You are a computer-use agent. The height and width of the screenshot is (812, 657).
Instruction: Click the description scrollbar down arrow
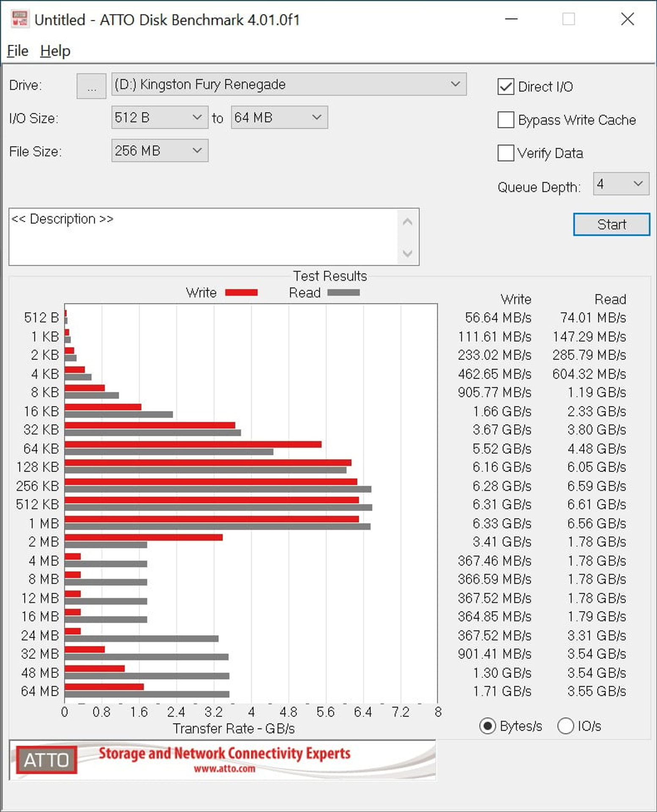click(407, 253)
